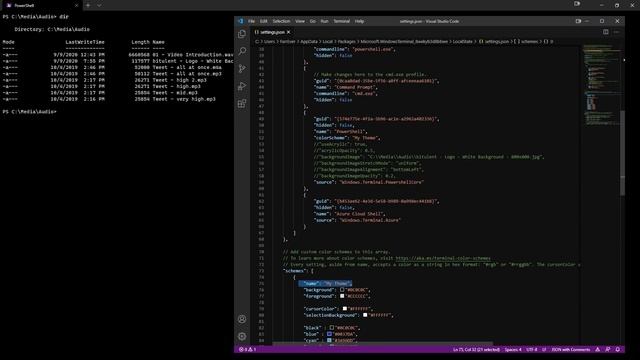This screenshot has width=640, height=360.
Task: Open Run and Debug view
Action: (x=242, y=86)
